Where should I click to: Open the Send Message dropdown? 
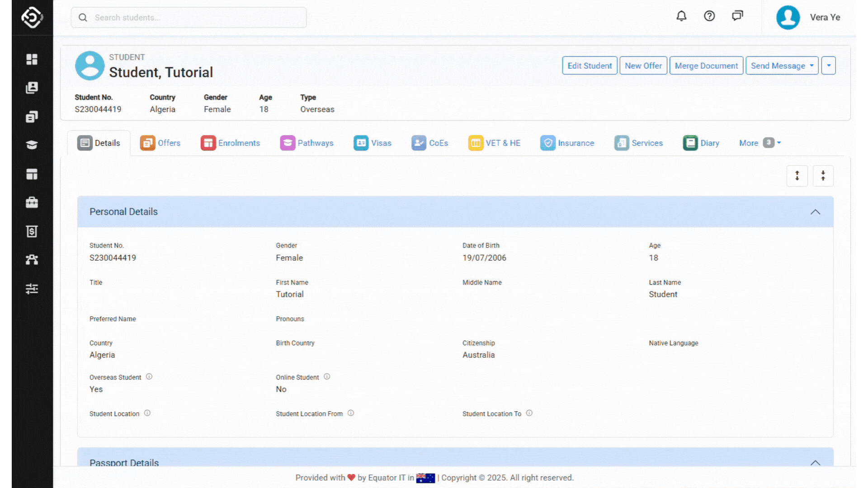coord(782,66)
